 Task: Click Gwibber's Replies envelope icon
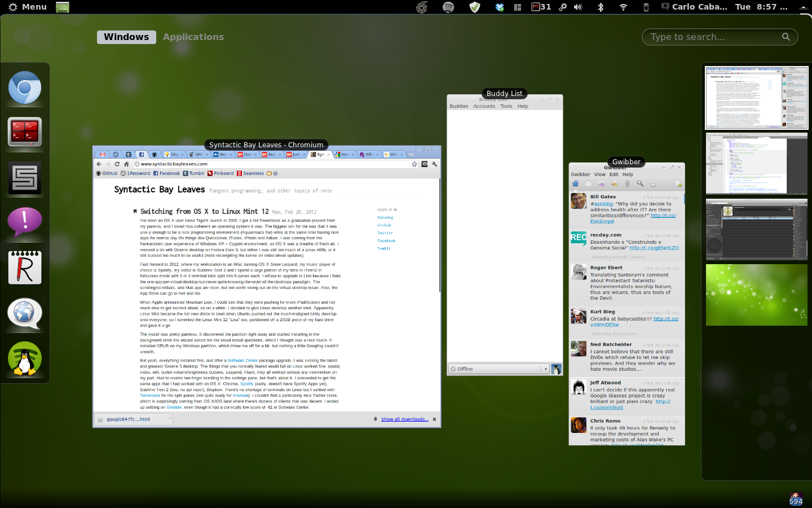[x=588, y=183]
